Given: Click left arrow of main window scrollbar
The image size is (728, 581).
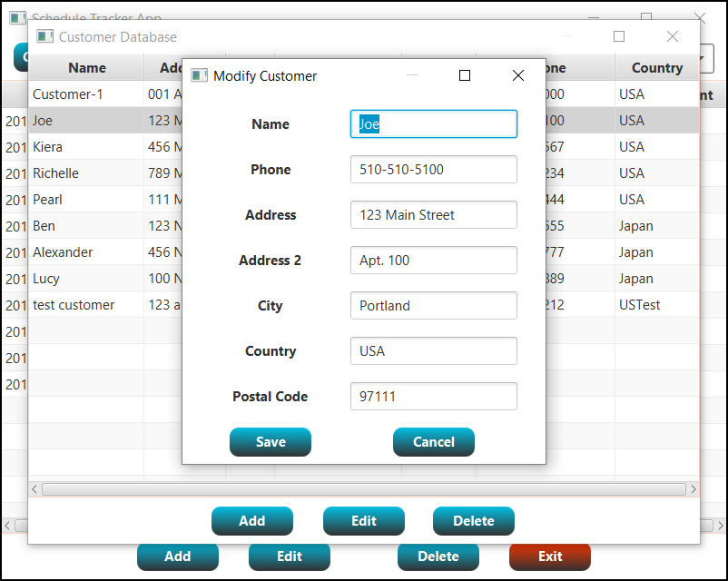Looking at the screenshot, I should (x=7, y=526).
